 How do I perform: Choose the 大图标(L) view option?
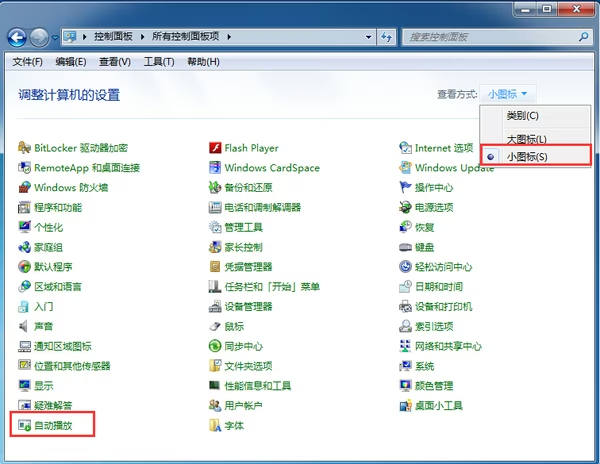click(535, 138)
